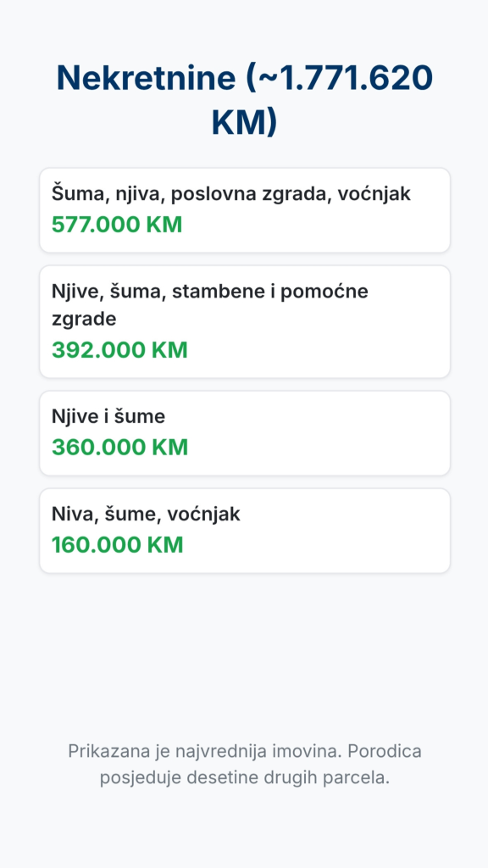Click the Nekretnine heading word
This screenshot has height=868, width=488.
146,78
